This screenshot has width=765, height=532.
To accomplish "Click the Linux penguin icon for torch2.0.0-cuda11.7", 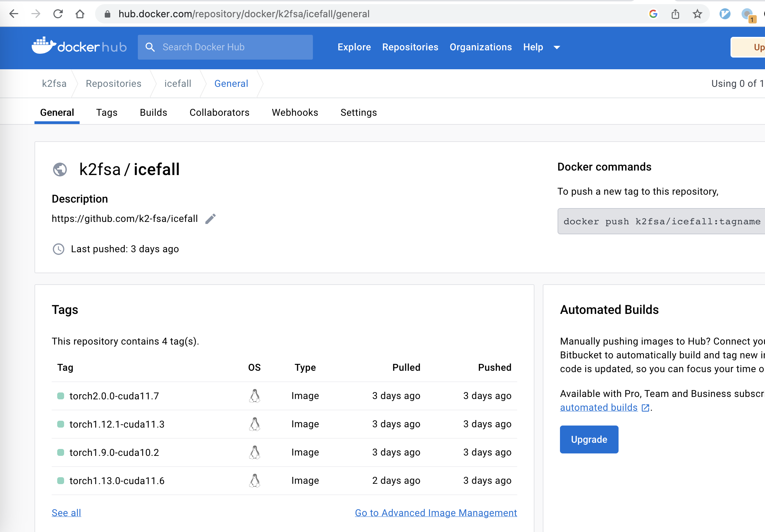I will click(x=254, y=396).
